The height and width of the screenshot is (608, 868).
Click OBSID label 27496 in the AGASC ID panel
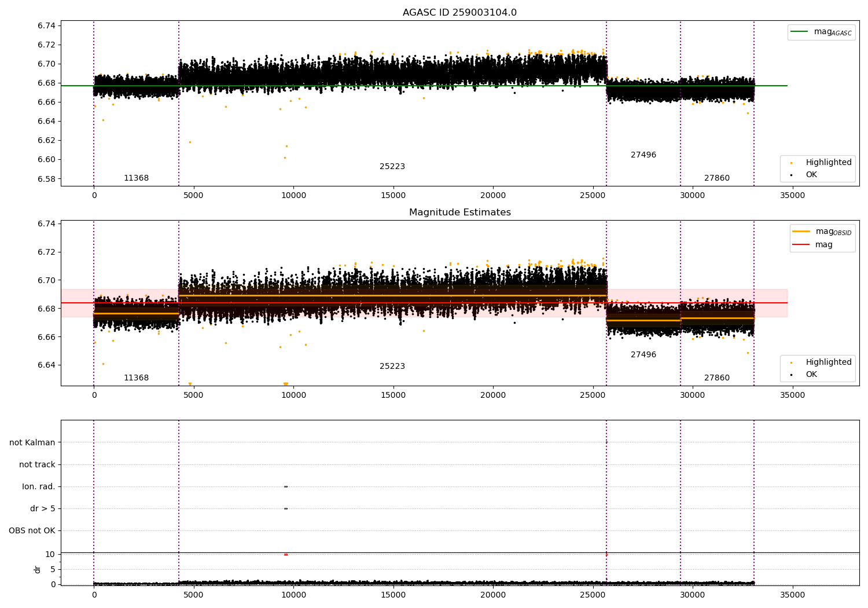click(x=643, y=155)
